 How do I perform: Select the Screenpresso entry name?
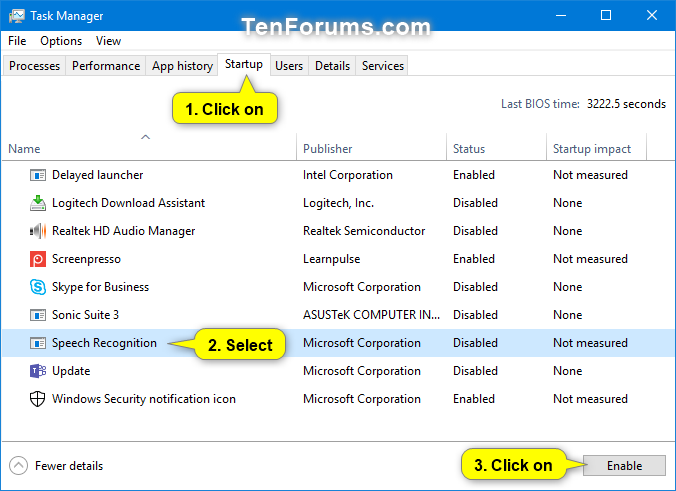click(86, 259)
